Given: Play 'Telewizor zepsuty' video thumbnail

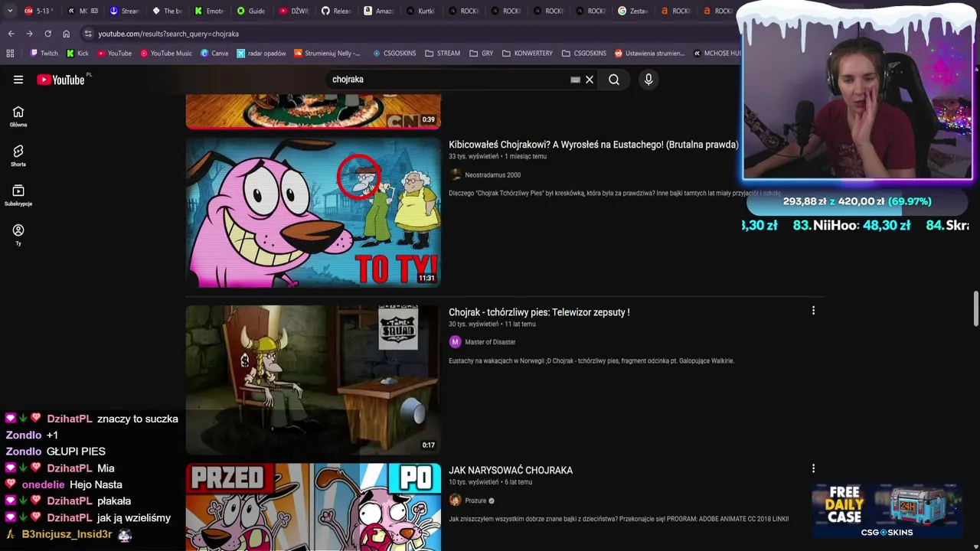Looking at the screenshot, I should [313, 380].
